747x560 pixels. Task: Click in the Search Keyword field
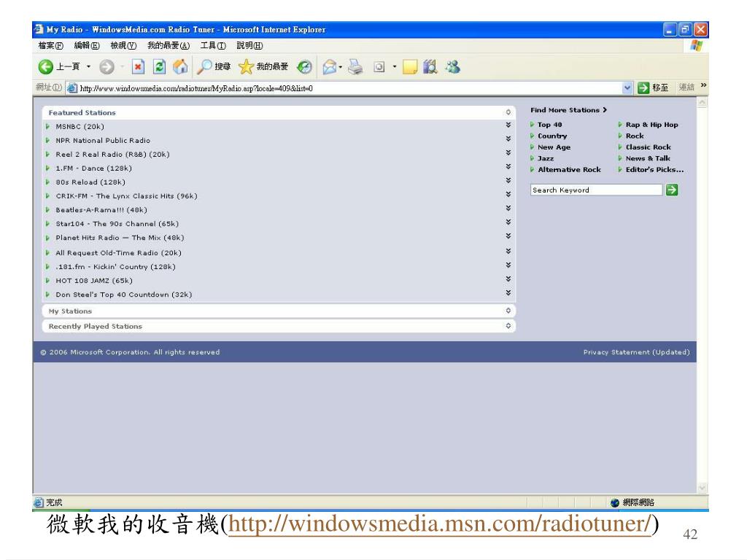pyautogui.click(x=596, y=190)
